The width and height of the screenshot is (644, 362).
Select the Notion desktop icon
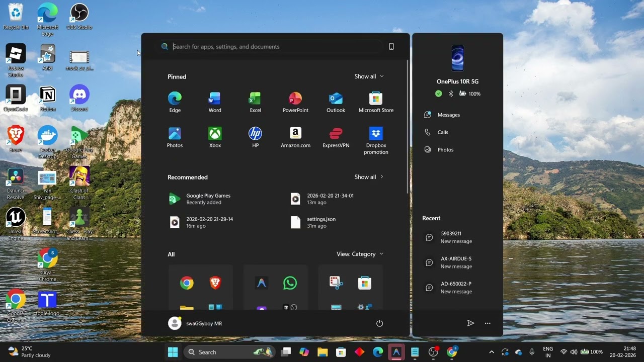[47, 98]
